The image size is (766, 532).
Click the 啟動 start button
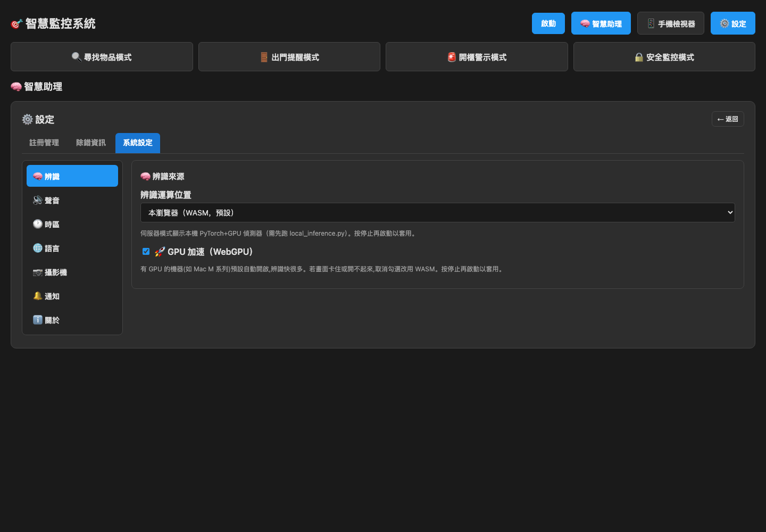[x=548, y=23]
